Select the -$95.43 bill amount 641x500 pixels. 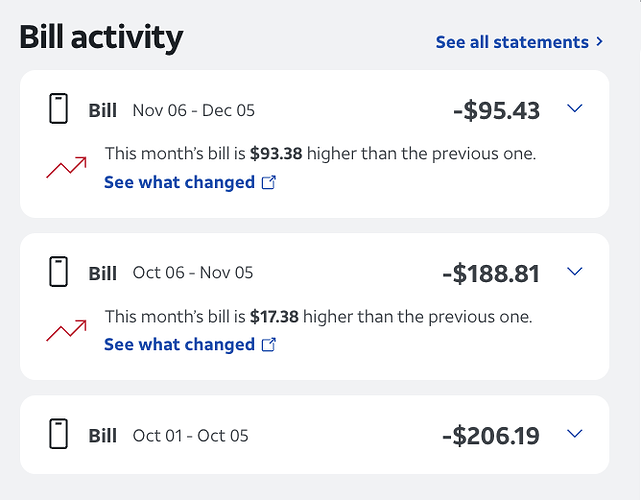[496, 110]
